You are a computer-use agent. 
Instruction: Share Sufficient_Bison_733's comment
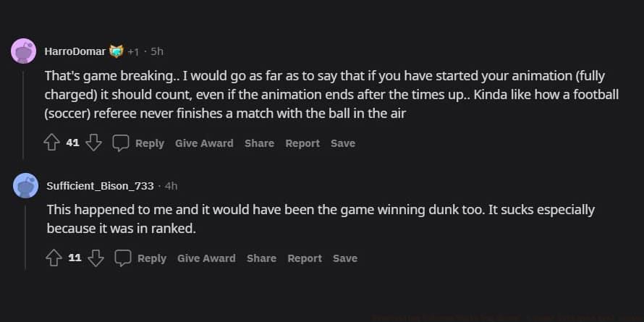[x=261, y=258]
